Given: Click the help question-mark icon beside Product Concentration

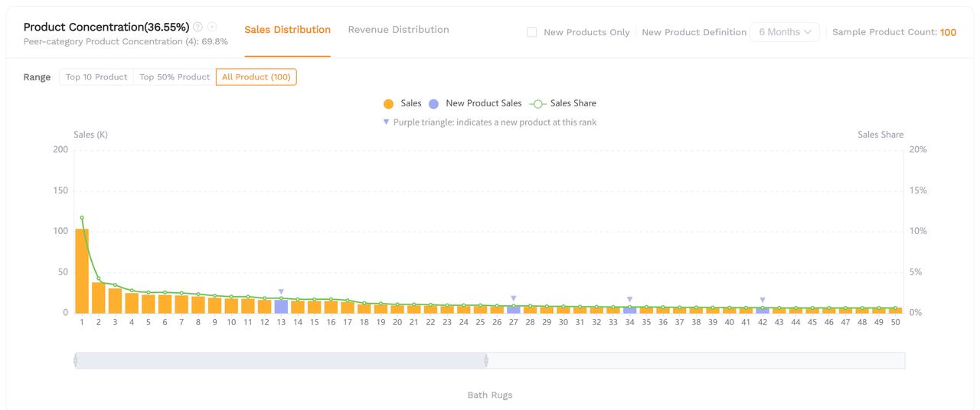Looking at the screenshot, I should [x=198, y=27].
